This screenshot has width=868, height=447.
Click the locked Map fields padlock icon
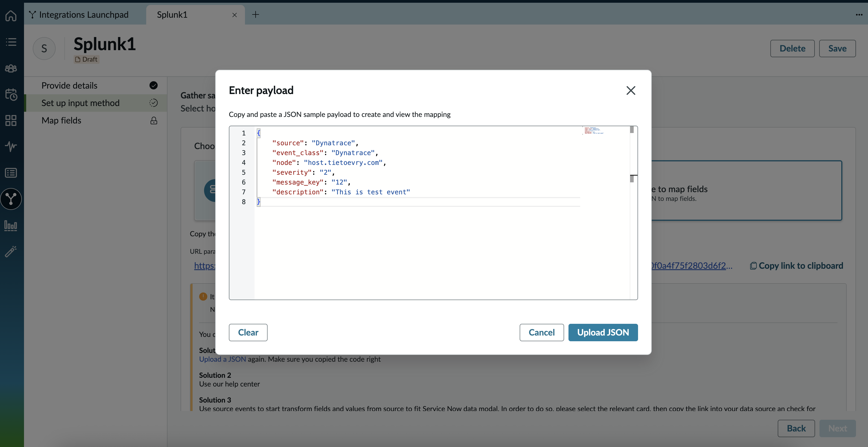pyautogui.click(x=154, y=120)
